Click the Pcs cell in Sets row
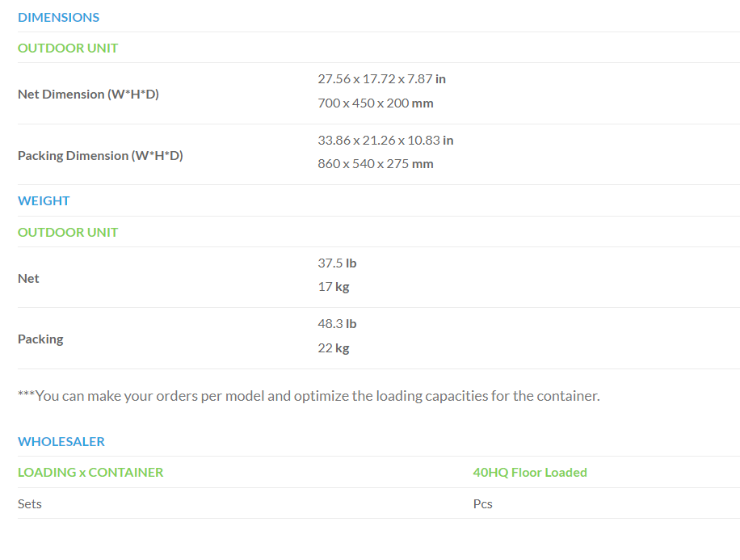The width and height of the screenshot is (740, 560). click(x=482, y=503)
